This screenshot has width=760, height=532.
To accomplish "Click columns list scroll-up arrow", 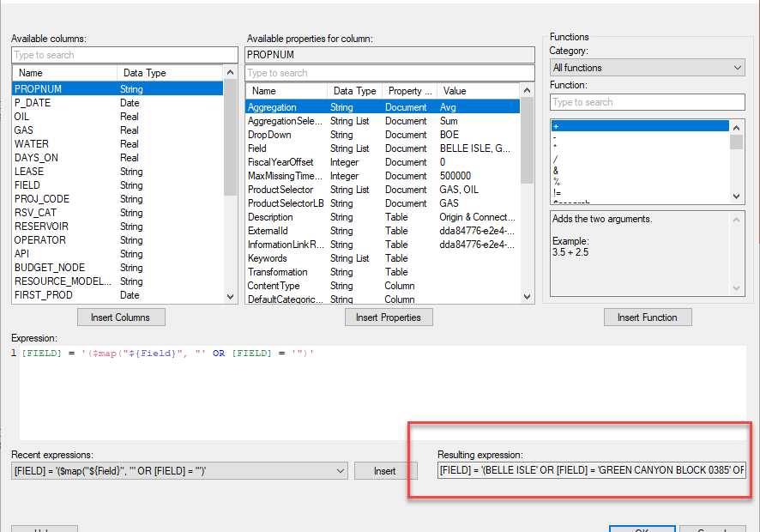I will [x=230, y=73].
